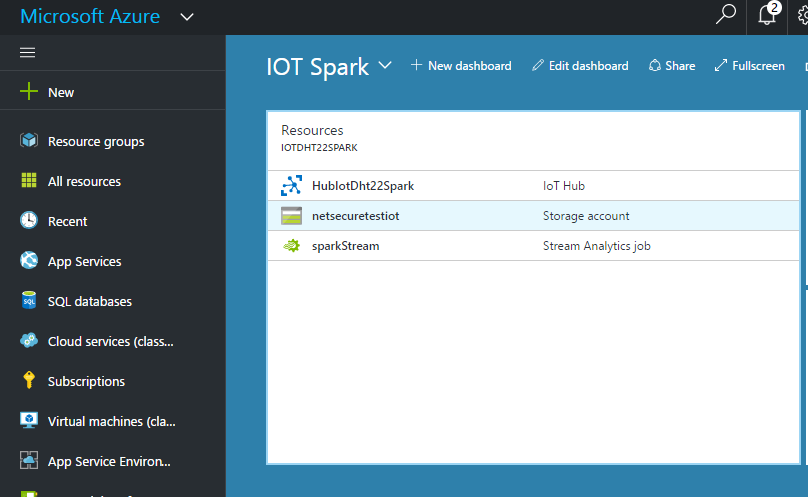
Task: Open Cloud services (classic) entry
Action: point(111,342)
